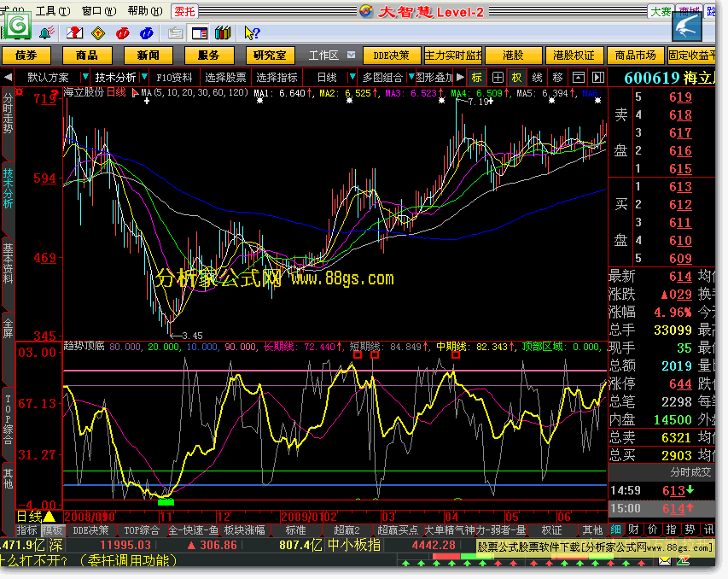Click the yellow triangle next to 日线
This screenshot has width=728, height=579.
click(50, 517)
